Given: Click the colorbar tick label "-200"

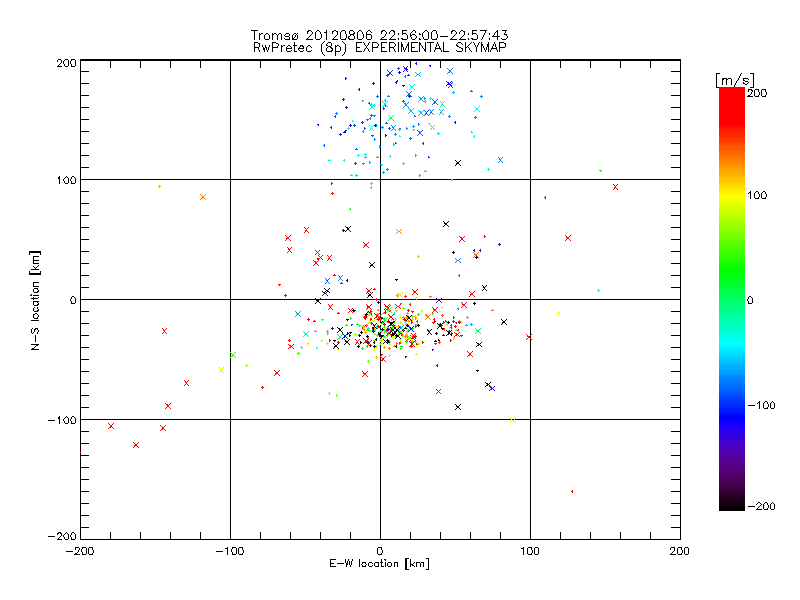Looking at the screenshot, I should click(761, 507).
